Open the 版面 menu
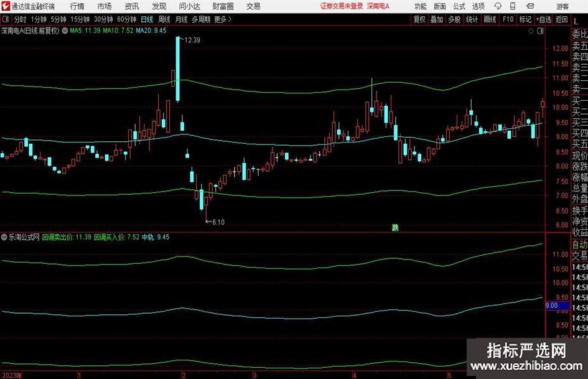 point(440,6)
